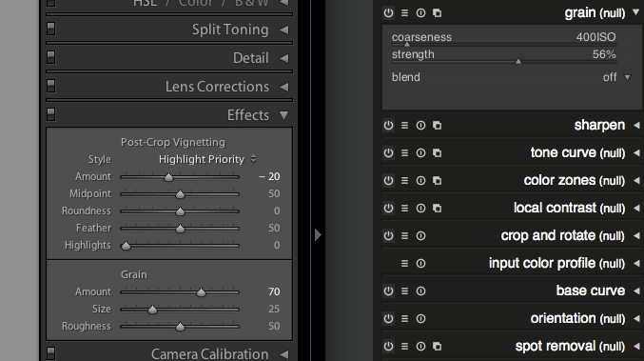644x361 pixels.
Task: Toggle the Split Toning panel switch
Action: coord(51,30)
